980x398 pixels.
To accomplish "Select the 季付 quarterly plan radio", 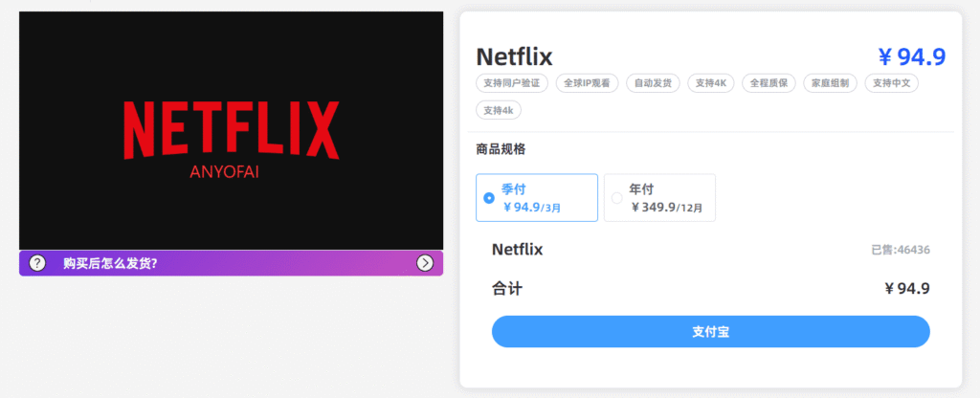I will [489, 198].
